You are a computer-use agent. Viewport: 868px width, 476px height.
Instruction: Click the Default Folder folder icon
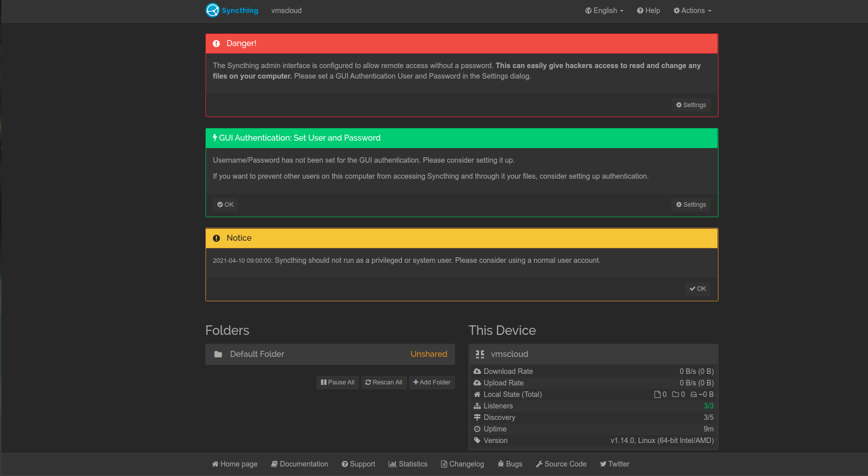pyautogui.click(x=218, y=354)
